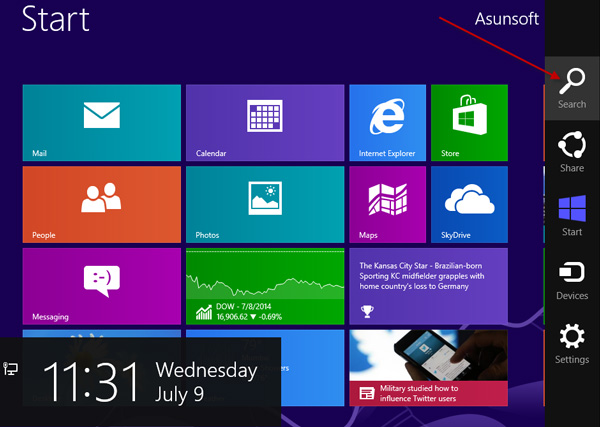Open the People tile

pyautogui.click(x=102, y=204)
